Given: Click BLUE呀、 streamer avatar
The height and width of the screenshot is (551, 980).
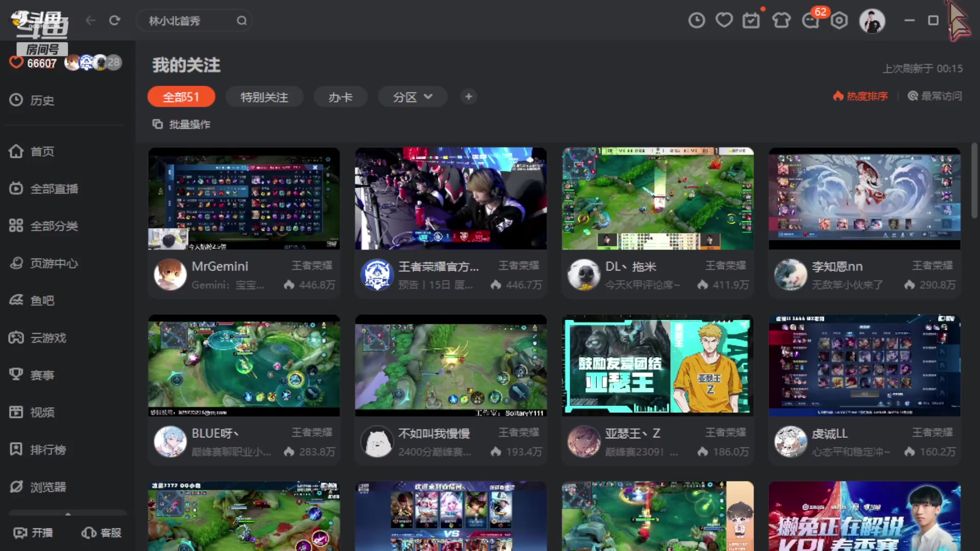Looking at the screenshot, I should click(x=170, y=441).
